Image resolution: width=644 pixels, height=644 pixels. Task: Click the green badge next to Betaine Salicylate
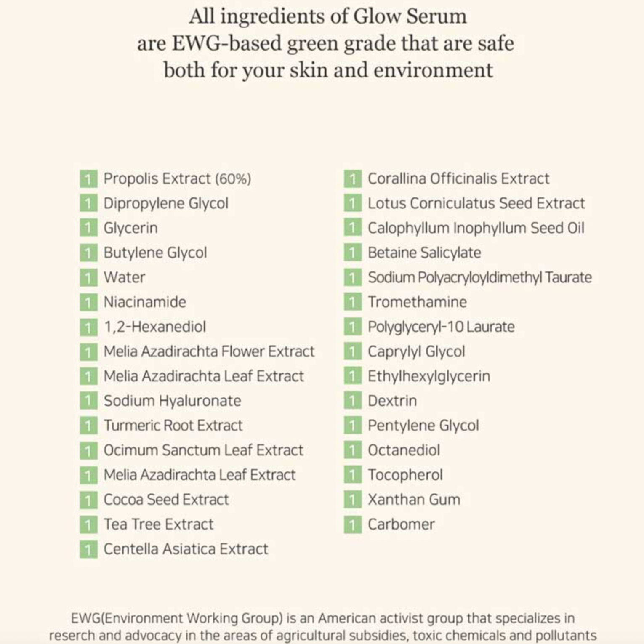tap(353, 253)
